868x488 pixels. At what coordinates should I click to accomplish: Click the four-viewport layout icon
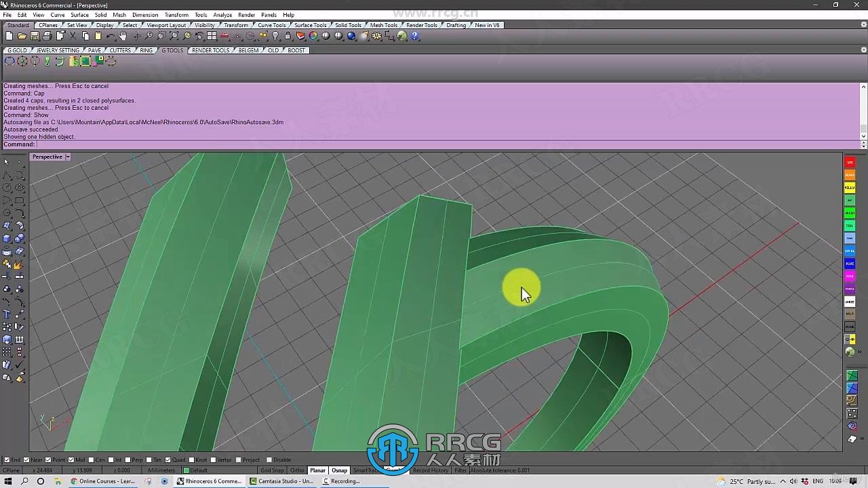coord(212,36)
